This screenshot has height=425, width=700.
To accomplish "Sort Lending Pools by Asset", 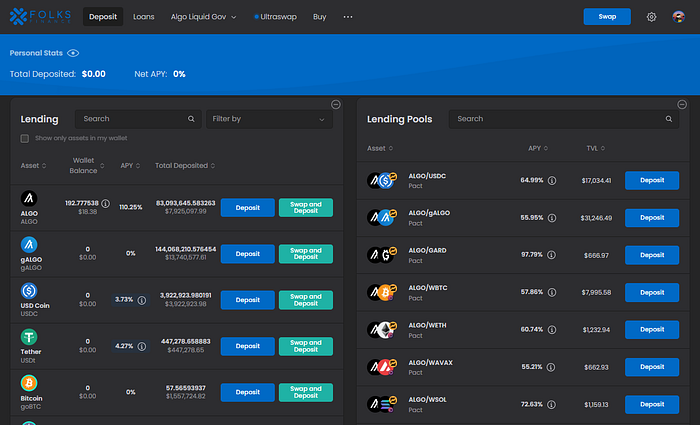I will point(380,148).
